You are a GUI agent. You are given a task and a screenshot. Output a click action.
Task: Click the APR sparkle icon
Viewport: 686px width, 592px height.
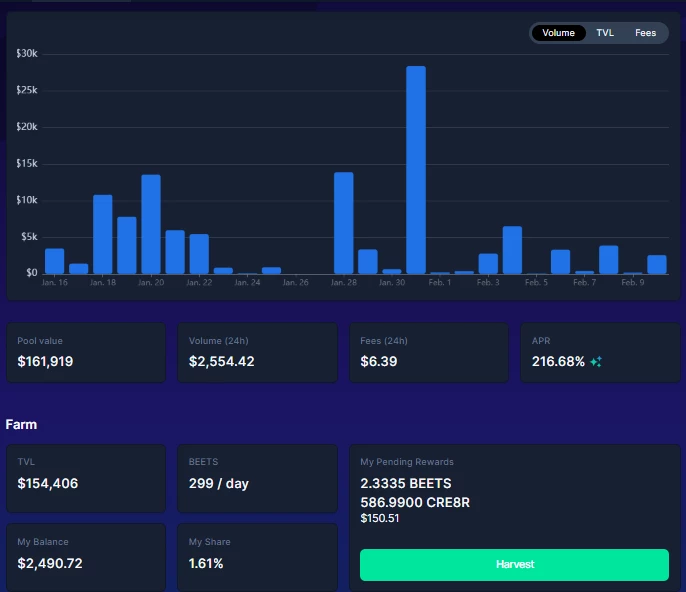pos(596,362)
